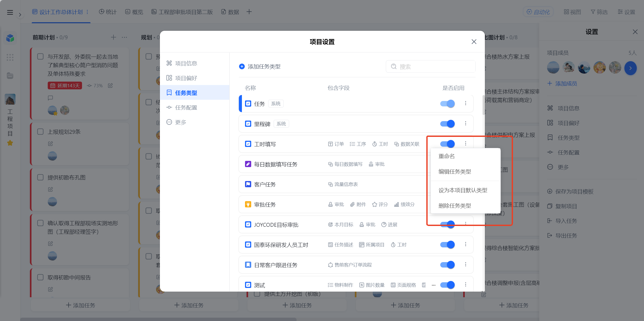Click the yellow star favorite icon in sidebar
Image resolution: width=644 pixels, height=321 pixels.
tap(10, 143)
